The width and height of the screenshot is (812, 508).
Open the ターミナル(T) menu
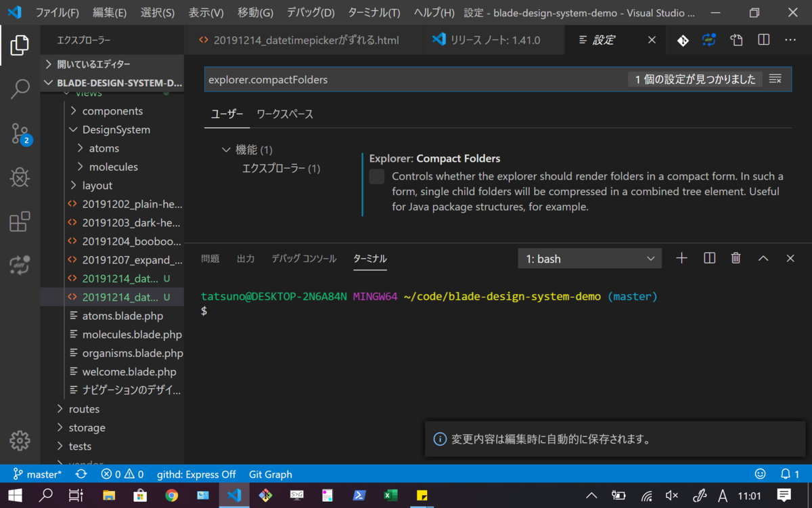(374, 12)
